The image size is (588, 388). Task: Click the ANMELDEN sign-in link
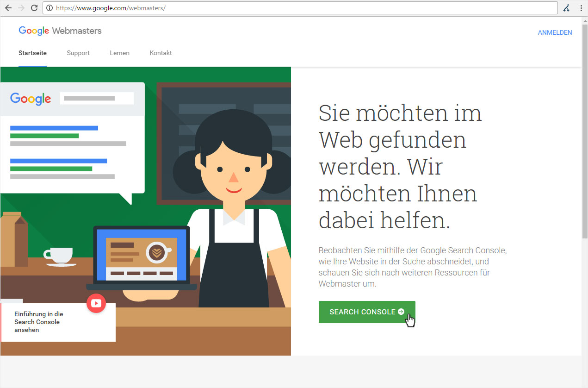(555, 32)
